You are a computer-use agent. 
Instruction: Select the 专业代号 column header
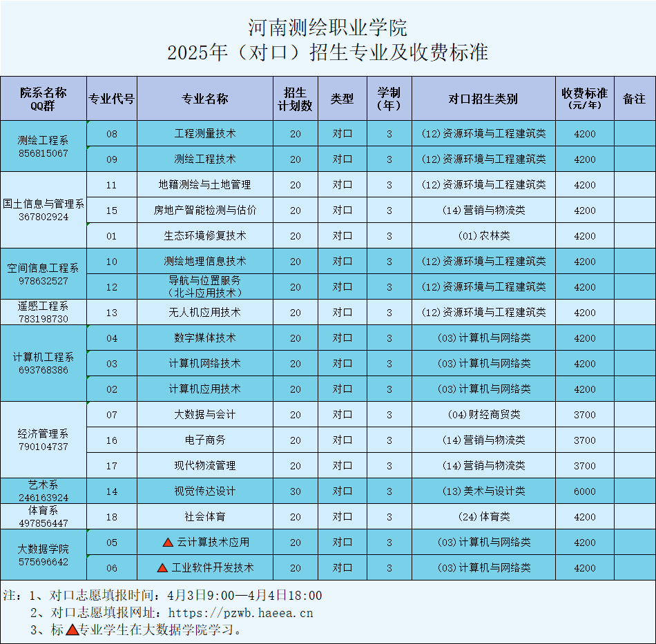(x=111, y=99)
